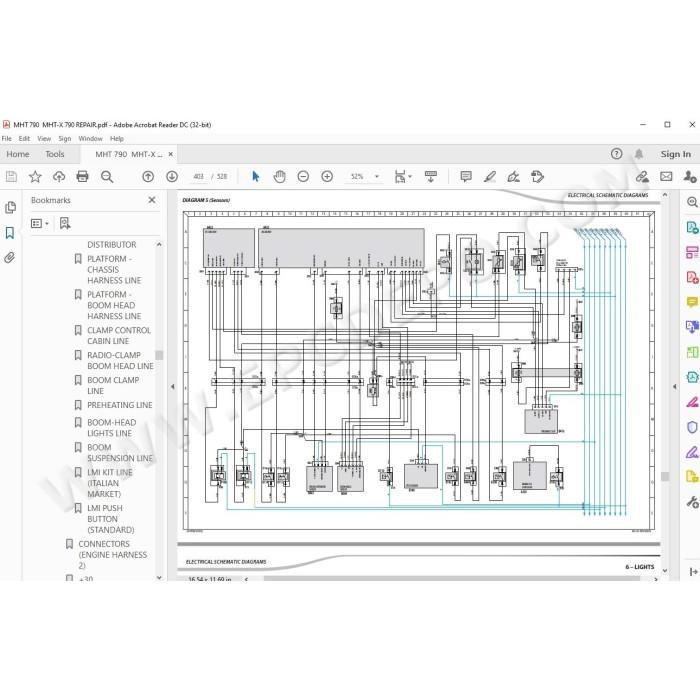
Task: Toggle the Page Thumbnails panel
Action: (x=10, y=208)
